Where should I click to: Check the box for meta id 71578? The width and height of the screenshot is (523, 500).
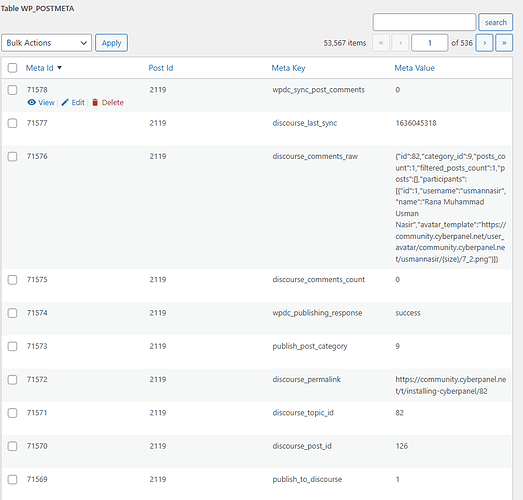pos(12,90)
